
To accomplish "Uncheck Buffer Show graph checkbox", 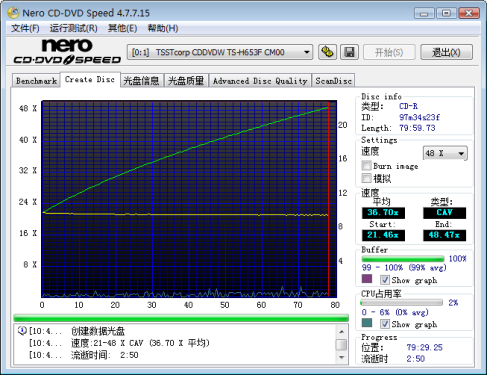I will coord(385,280).
